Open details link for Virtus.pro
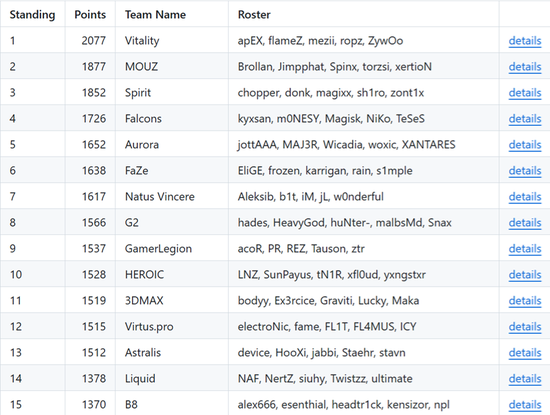 click(525, 327)
